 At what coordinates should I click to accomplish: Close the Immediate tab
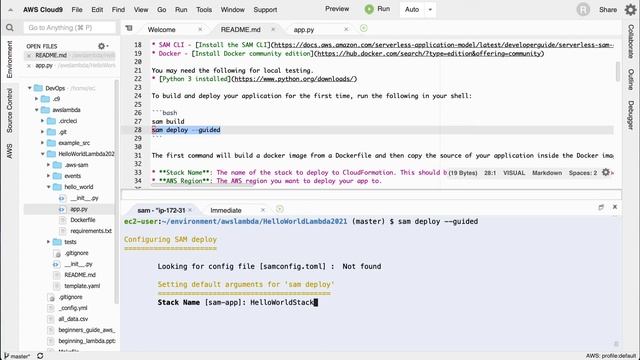click(263, 210)
